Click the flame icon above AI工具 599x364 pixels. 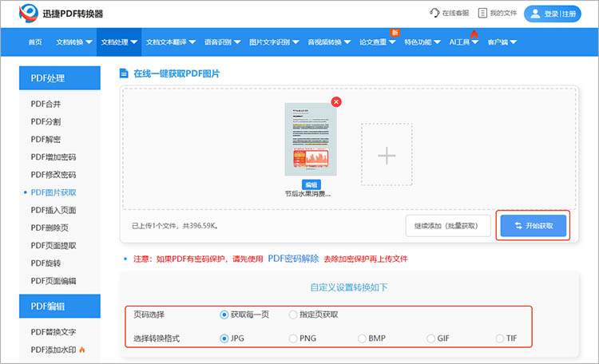coord(474,34)
